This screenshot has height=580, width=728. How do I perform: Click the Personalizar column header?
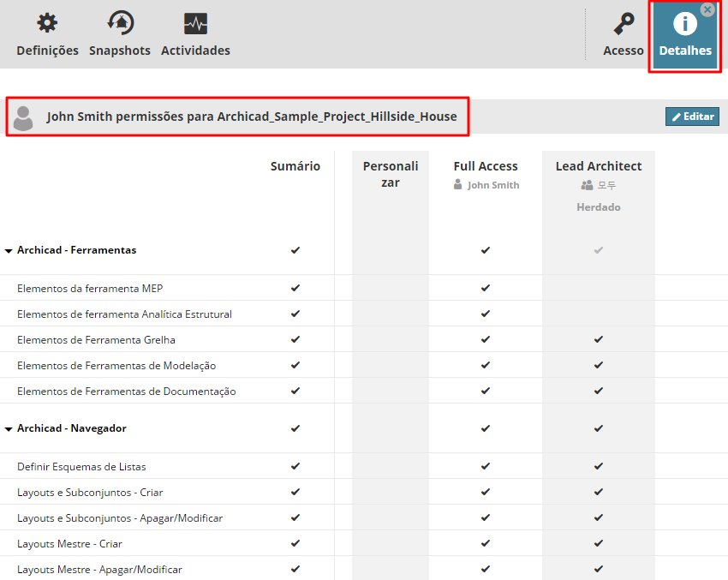click(391, 174)
